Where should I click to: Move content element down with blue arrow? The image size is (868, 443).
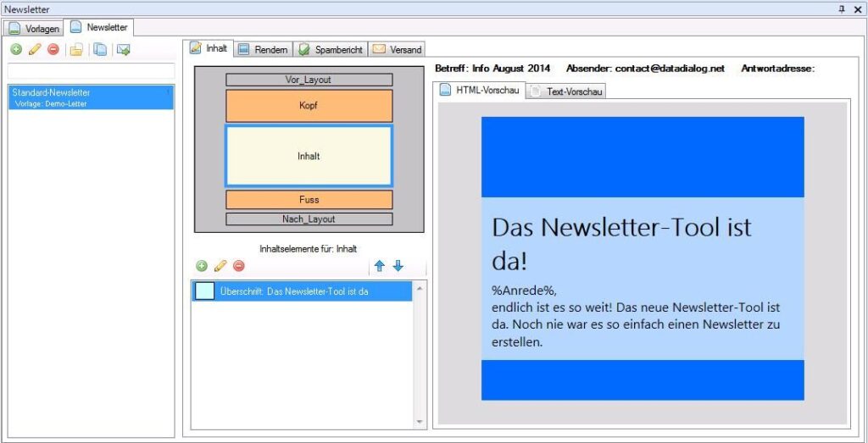398,267
